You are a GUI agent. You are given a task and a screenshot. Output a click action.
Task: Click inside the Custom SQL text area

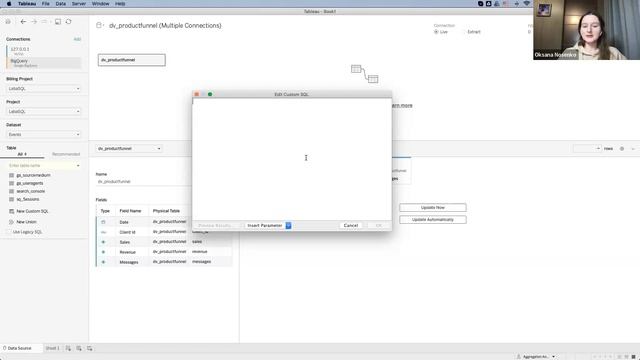click(x=292, y=159)
